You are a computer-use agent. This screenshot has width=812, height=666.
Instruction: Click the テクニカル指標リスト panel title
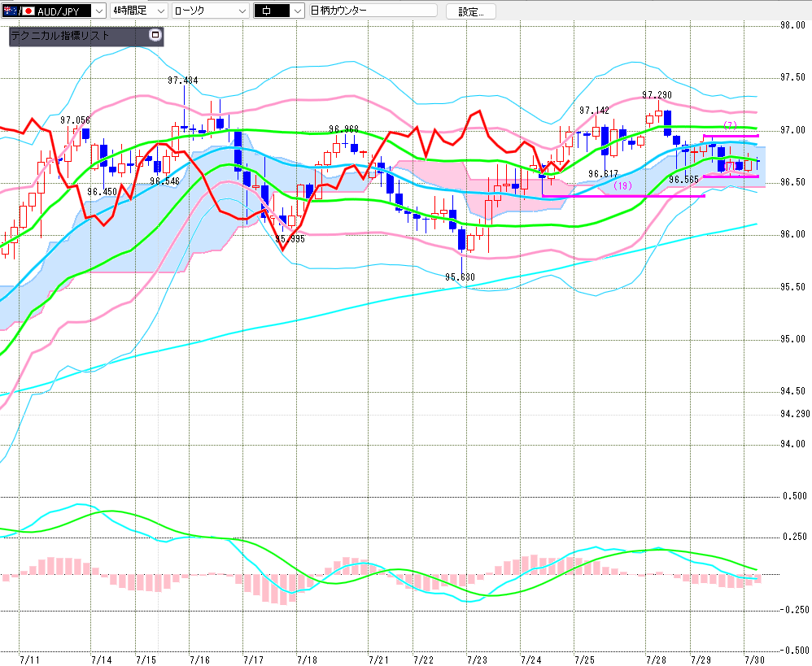pyautogui.click(x=60, y=36)
